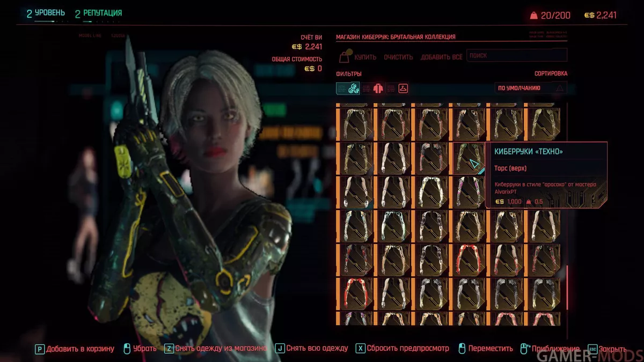The width and height of the screenshot is (644, 362).
Task: Click the 20/200 carry weight icon
Action: (x=533, y=16)
